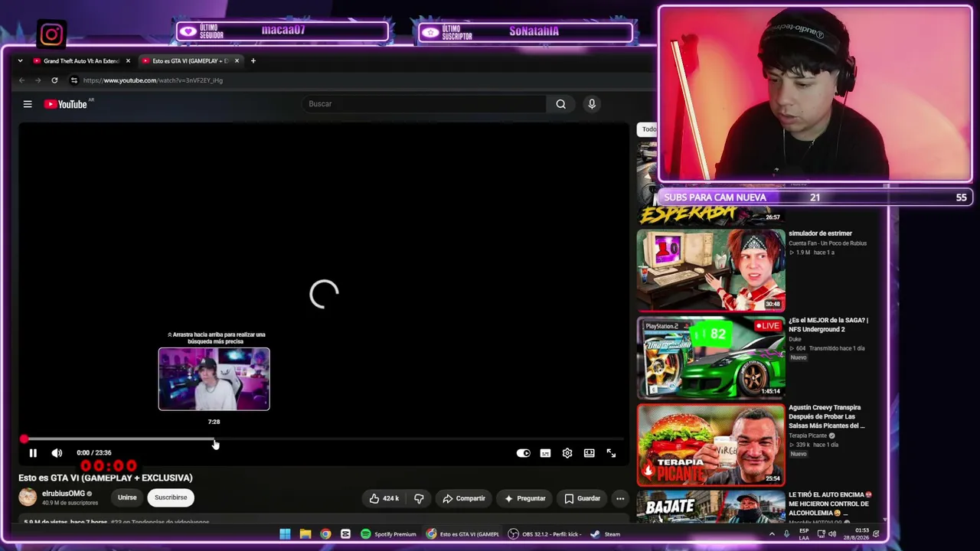Screen dimensions: 980x551
Task: Open the simulador de estrimer video thumbnail
Action: 711,270
